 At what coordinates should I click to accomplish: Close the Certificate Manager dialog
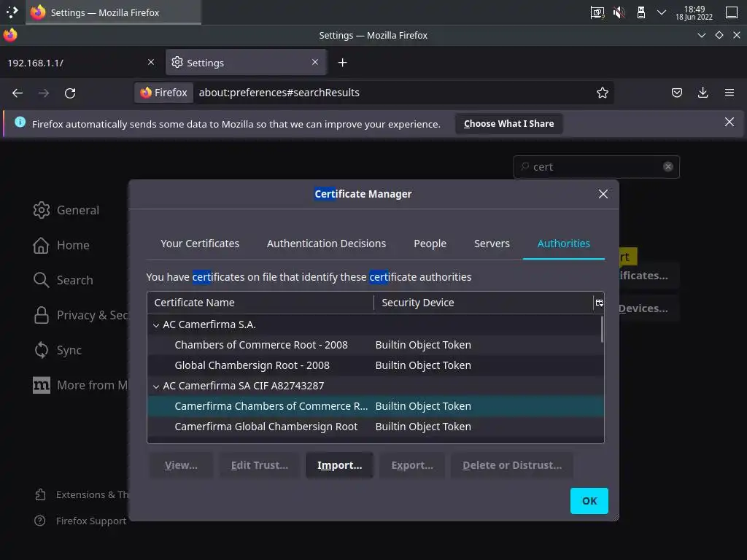click(x=603, y=194)
